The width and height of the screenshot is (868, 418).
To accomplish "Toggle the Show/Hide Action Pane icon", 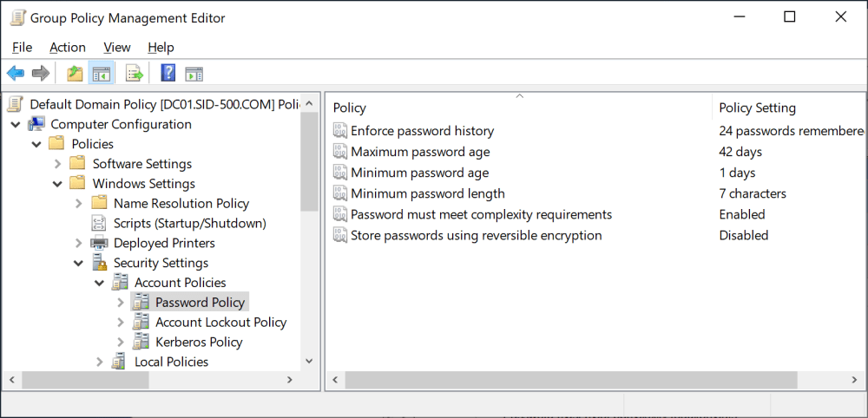I will (x=194, y=74).
